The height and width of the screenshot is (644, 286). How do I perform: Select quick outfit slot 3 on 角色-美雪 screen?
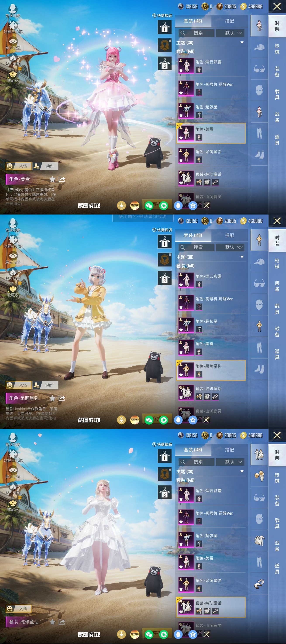coord(164,63)
